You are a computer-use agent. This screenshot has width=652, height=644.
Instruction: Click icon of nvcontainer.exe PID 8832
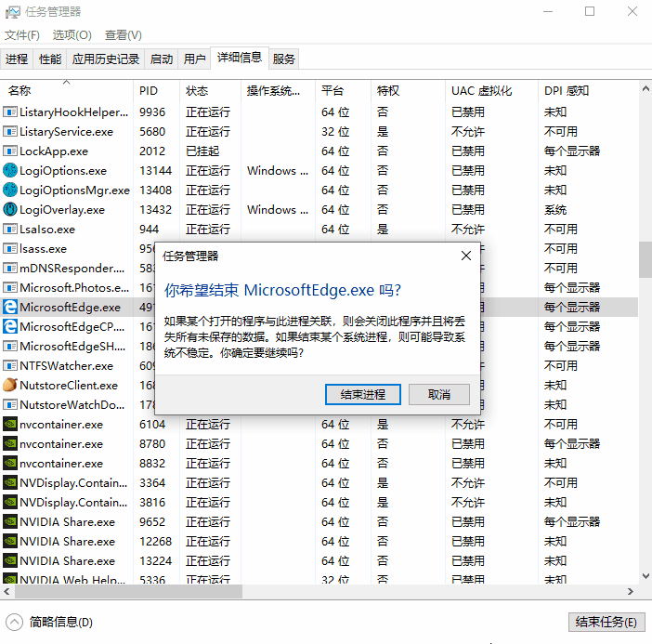coord(10,464)
